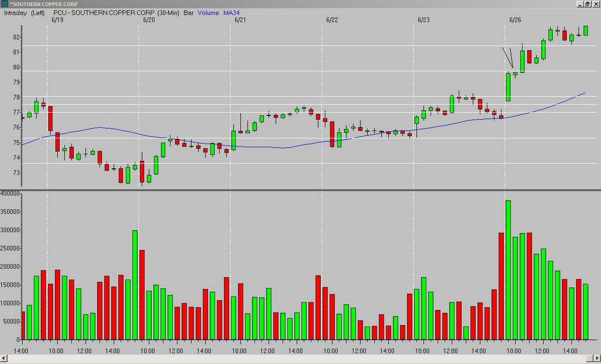Click the 75 price axis label
The width and height of the screenshot is (601, 364).
pos(16,143)
